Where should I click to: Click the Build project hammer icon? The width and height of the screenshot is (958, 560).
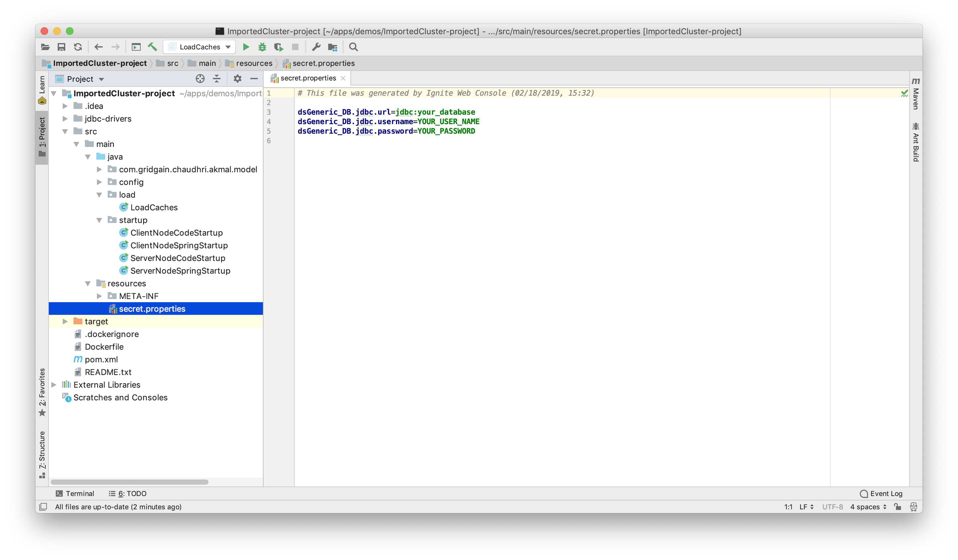pos(152,47)
